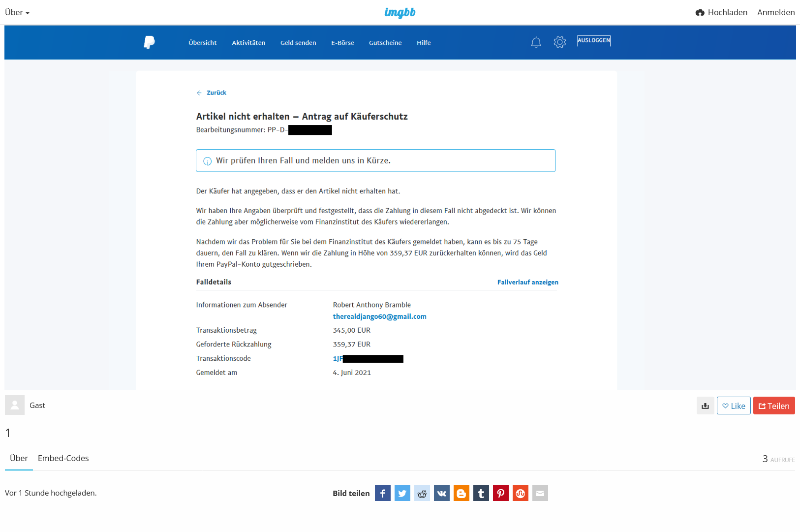Click the info icon in notice box
800x532 pixels.
click(x=208, y=161)
